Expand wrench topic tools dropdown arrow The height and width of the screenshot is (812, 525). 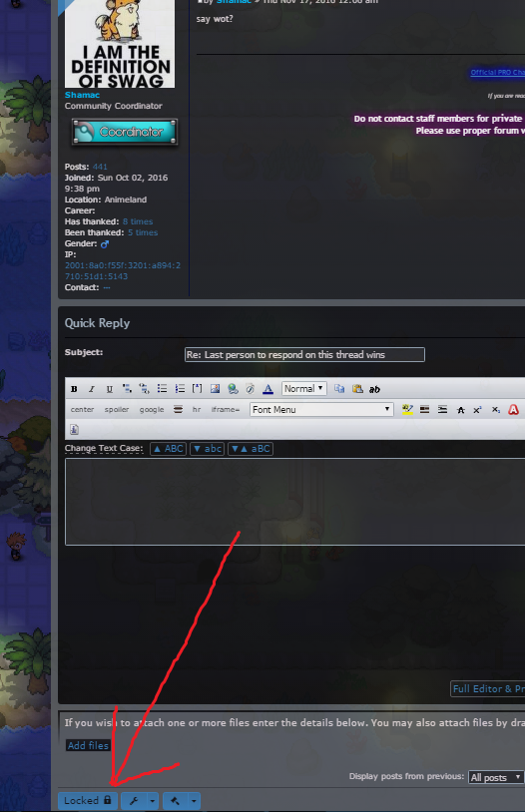coord(153,801)
